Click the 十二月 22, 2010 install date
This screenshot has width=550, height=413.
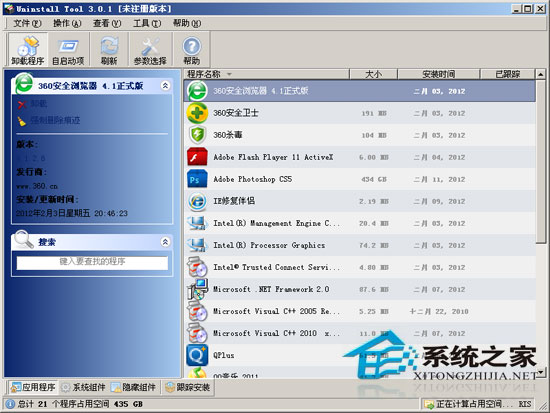pyautogui.click(x=439, y=312)
